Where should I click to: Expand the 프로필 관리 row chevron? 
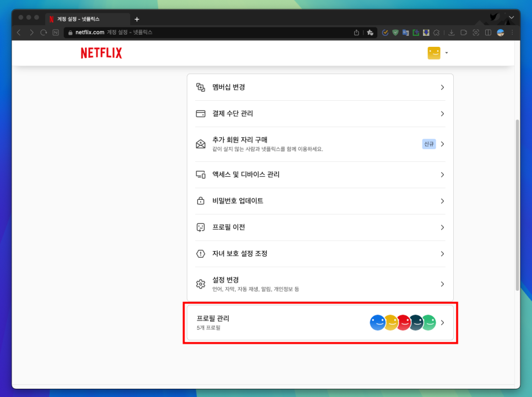coord(442,323)
